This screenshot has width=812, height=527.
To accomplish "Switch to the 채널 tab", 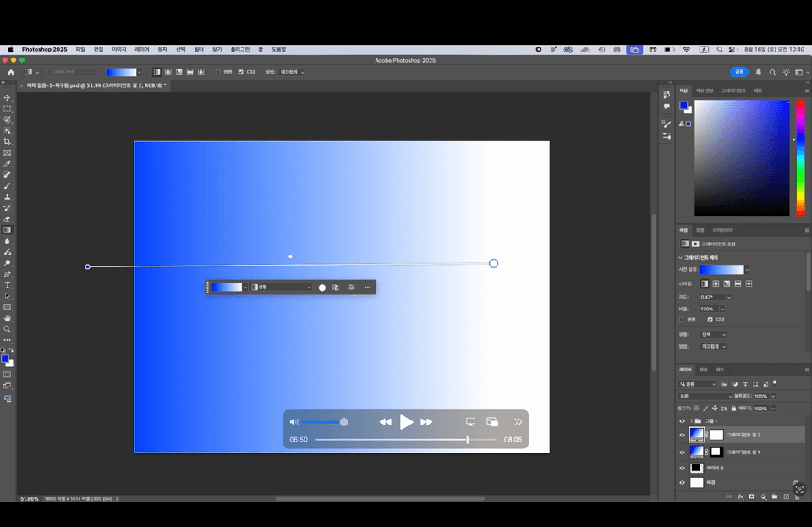I will point(703,370).
